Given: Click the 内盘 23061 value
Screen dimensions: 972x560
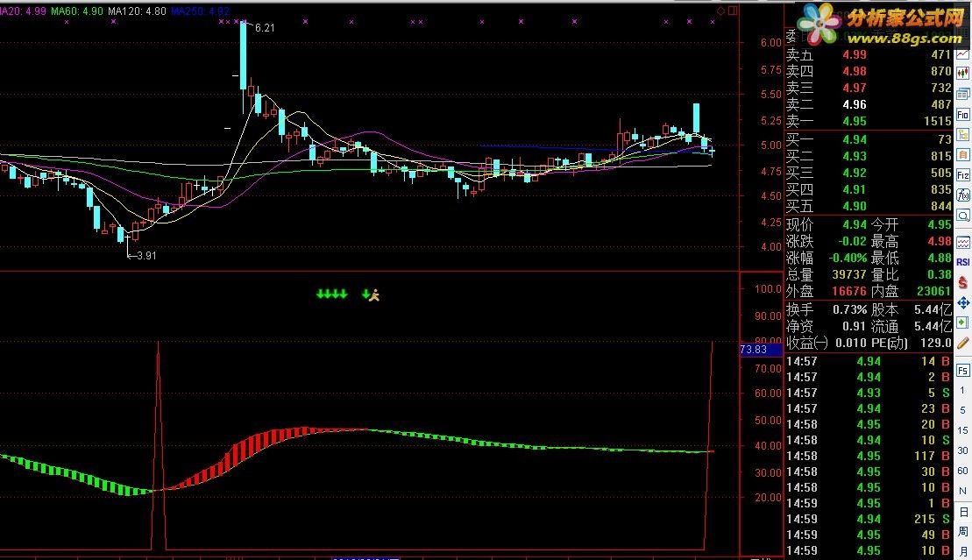Looking at the screenshot, I should [x=933, y=292].
